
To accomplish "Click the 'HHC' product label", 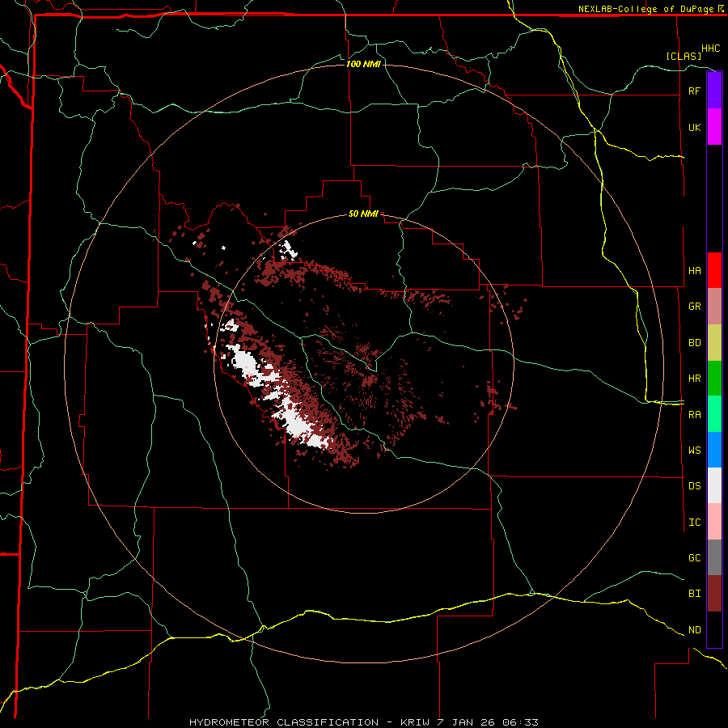I will point(710,49).
